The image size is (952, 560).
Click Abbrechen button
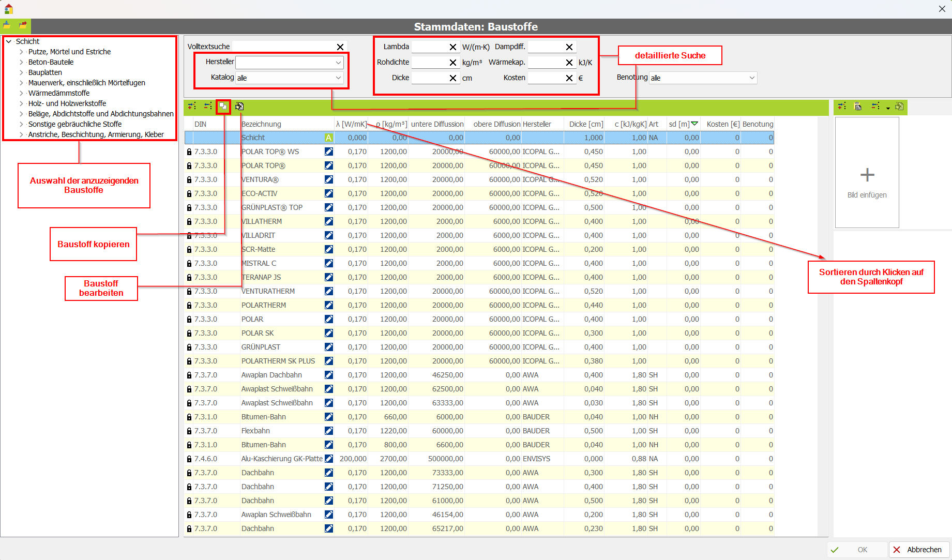pos(918,550)
